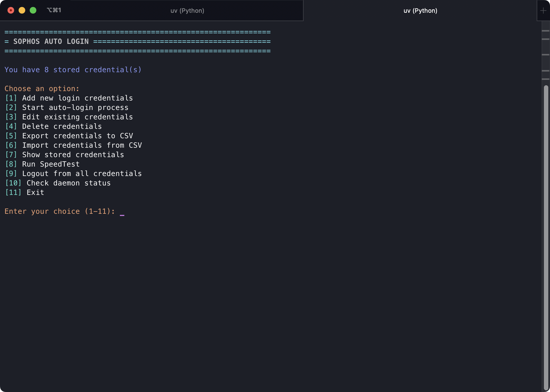Click option [6] Import credentials from CSV

click(73, 145)
